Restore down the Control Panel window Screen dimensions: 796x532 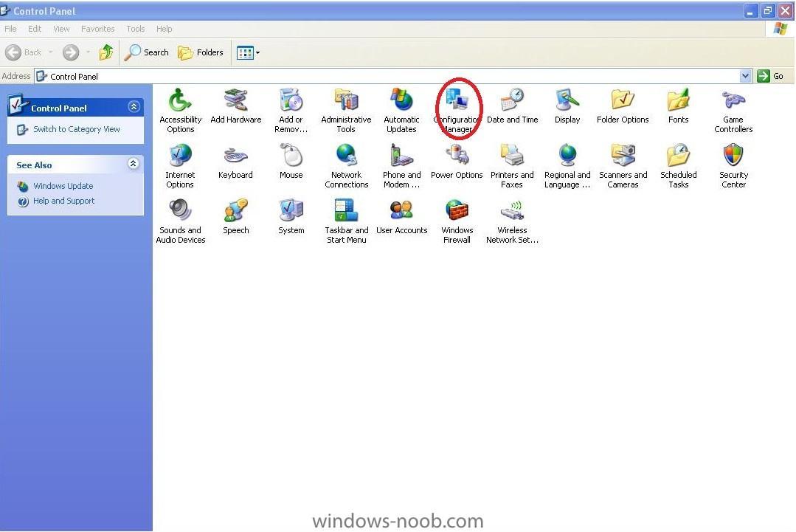pyautogui.click(x=767, y=10)
